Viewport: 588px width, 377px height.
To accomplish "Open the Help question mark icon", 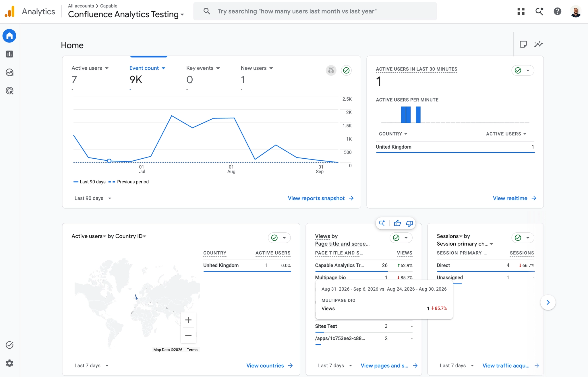I will [x=558, y=11].
